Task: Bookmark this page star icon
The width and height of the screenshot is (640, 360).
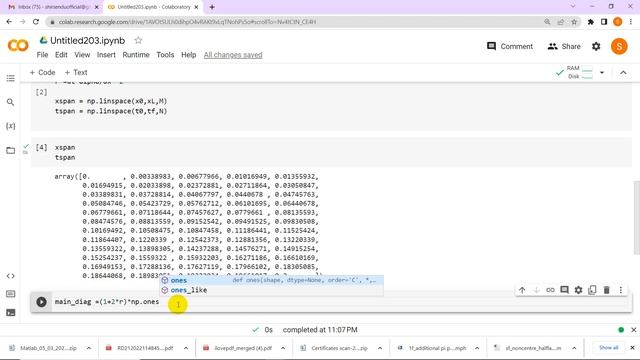Action: pos(574,22)
